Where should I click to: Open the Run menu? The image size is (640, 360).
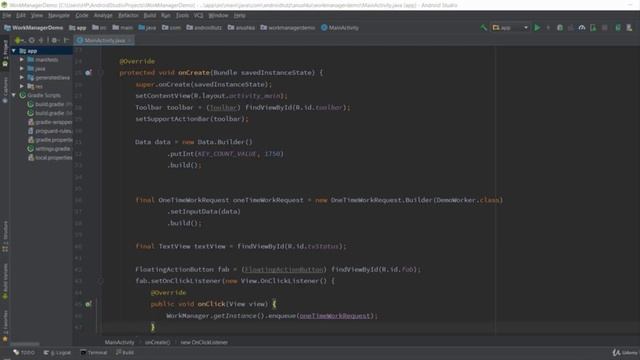(x=166, y=16)
